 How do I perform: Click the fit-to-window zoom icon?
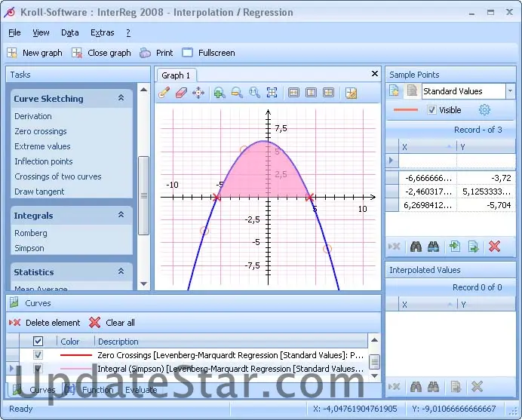272,93
